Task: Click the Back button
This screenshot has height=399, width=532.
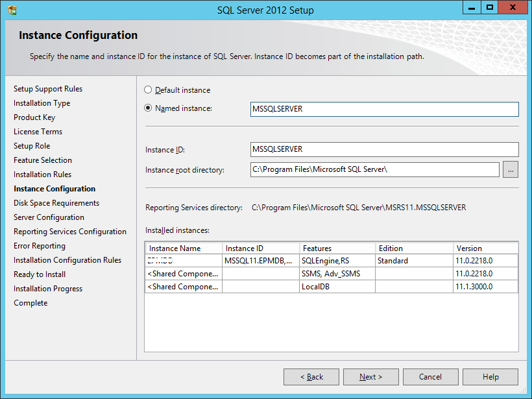Action: coord(311,376)
